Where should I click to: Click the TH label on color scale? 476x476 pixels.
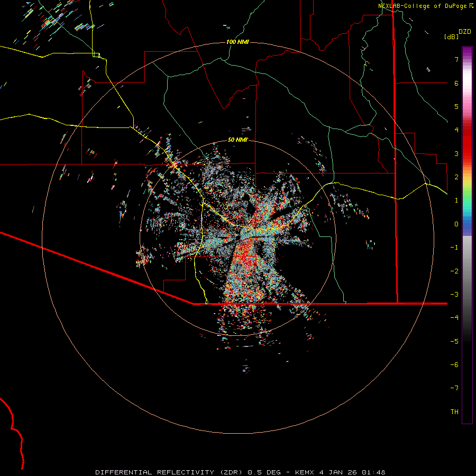coord(454,412)
